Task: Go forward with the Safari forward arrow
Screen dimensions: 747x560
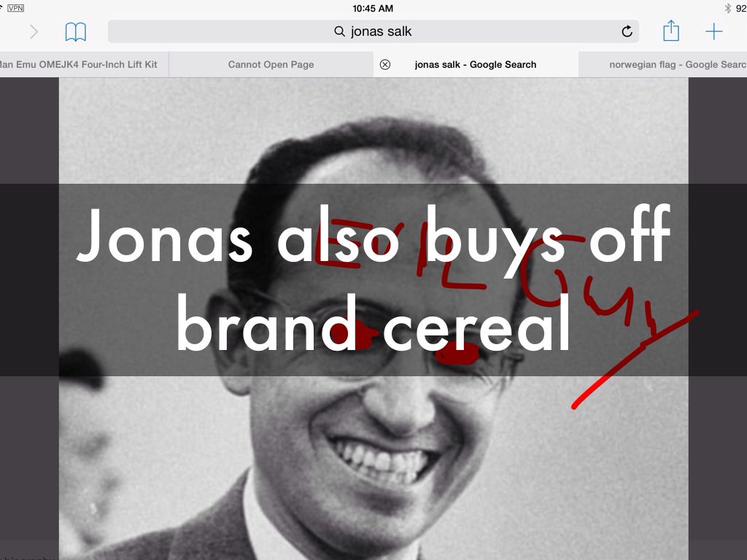Action: pos(34,32)
